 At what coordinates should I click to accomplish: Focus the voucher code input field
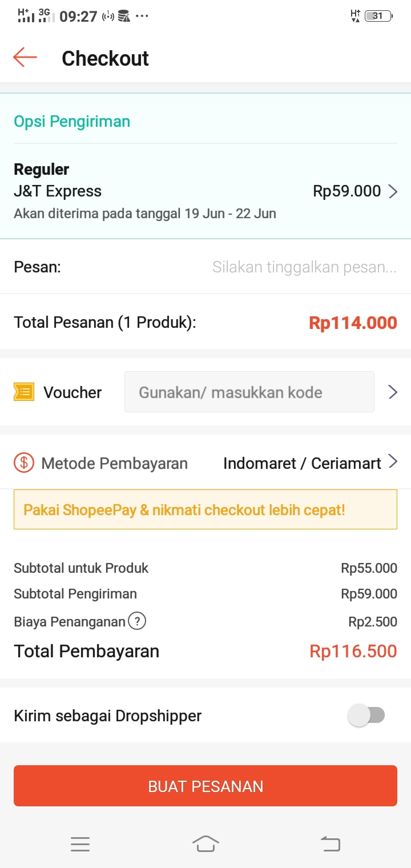tap(249, 392)
